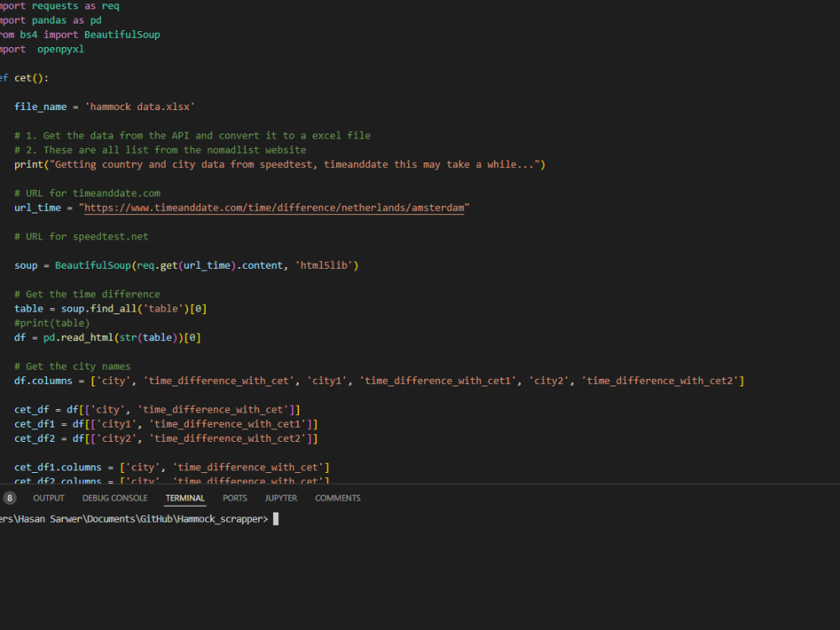Screen dimensions: 840x630
Task: Click the print("Getting country and city data") line
Action: tap(280, 165)
